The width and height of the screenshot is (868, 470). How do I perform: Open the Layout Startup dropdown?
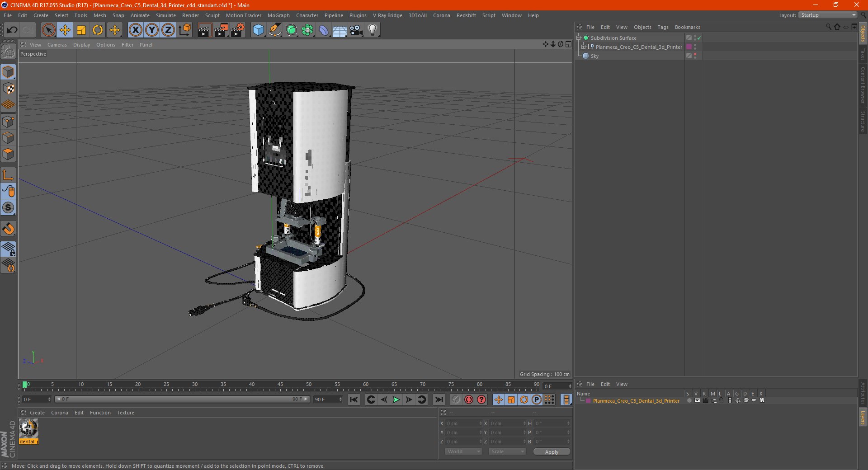coord(828,15)
